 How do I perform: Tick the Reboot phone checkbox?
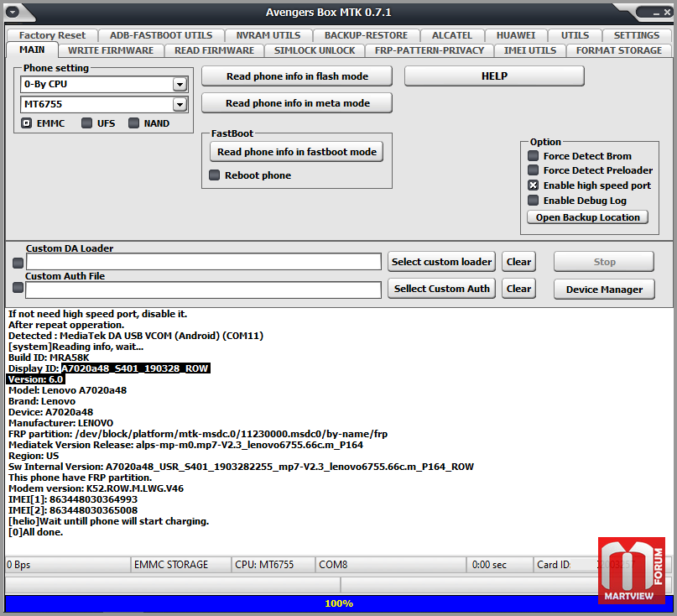coord(214,175)
